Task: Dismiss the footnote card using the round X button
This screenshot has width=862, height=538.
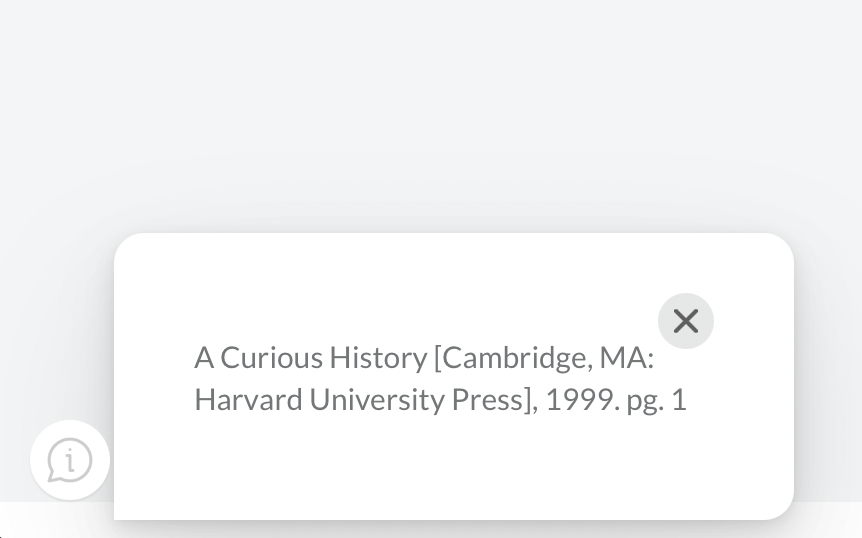Action: (x=686, y=321)
